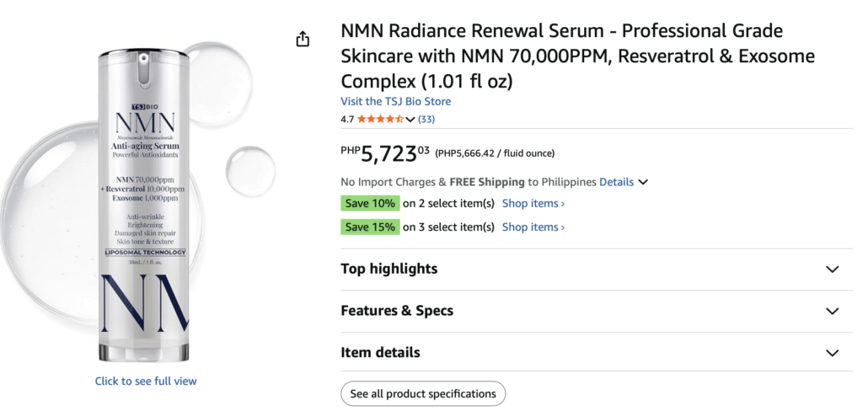
Task: Click the Save 10% green badge
Action: coord(370,204)
